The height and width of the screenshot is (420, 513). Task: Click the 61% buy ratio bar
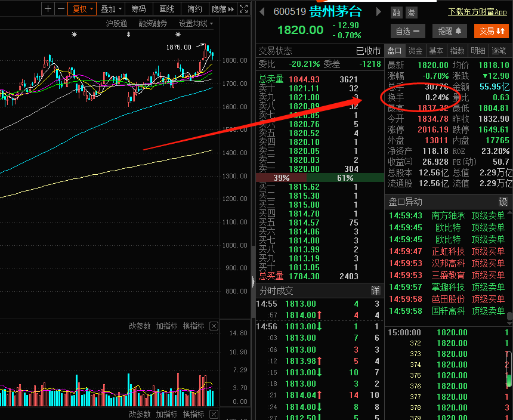345,178
